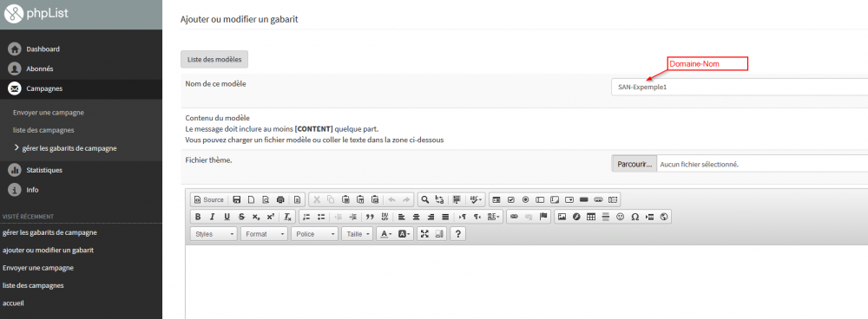Viewport: 868px width, 319px height.
Task: Click the Paste as plain text icon
Action: pos(360,199)
